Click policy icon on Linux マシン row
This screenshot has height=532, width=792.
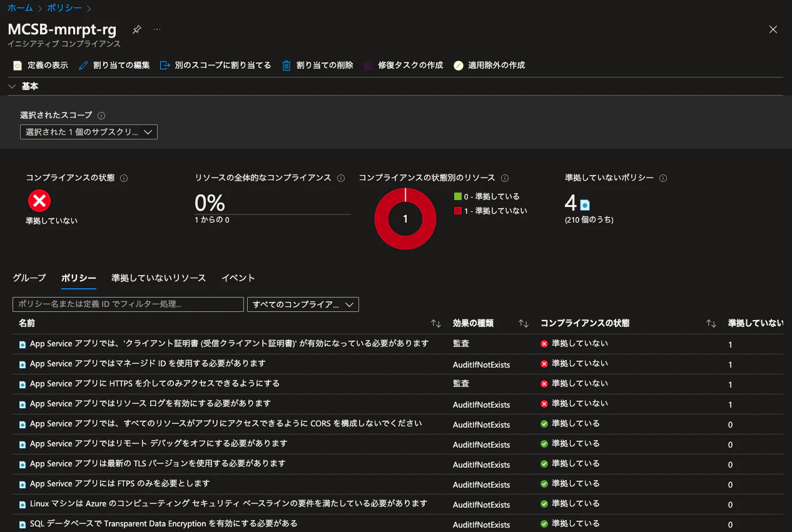[x=23, y=504]
